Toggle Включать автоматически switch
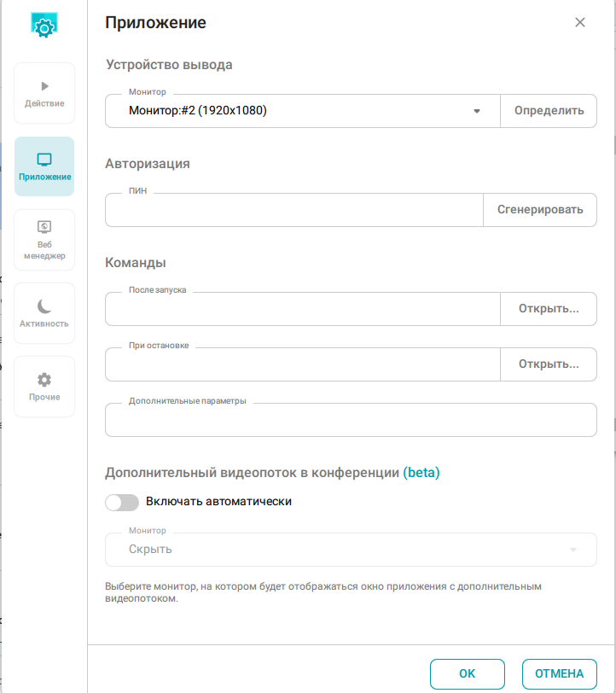Viewport: 616px width, 693px height. pos(122,503)
